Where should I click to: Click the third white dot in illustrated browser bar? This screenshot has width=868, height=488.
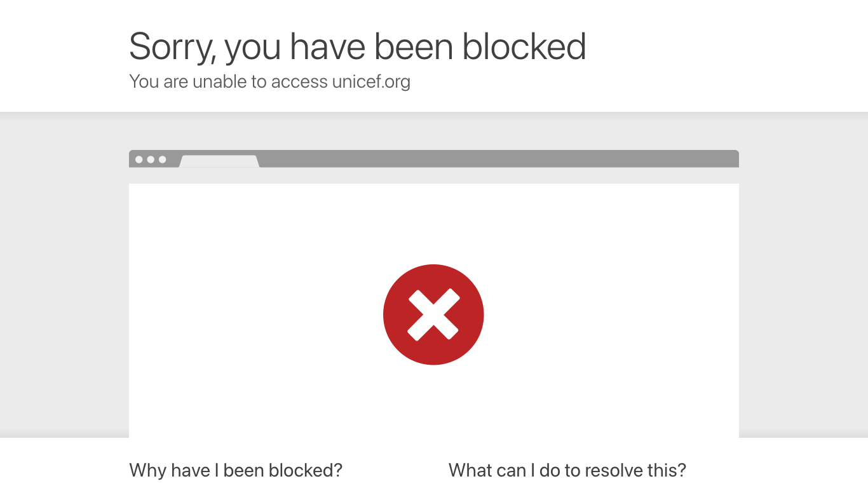point(162,159)
